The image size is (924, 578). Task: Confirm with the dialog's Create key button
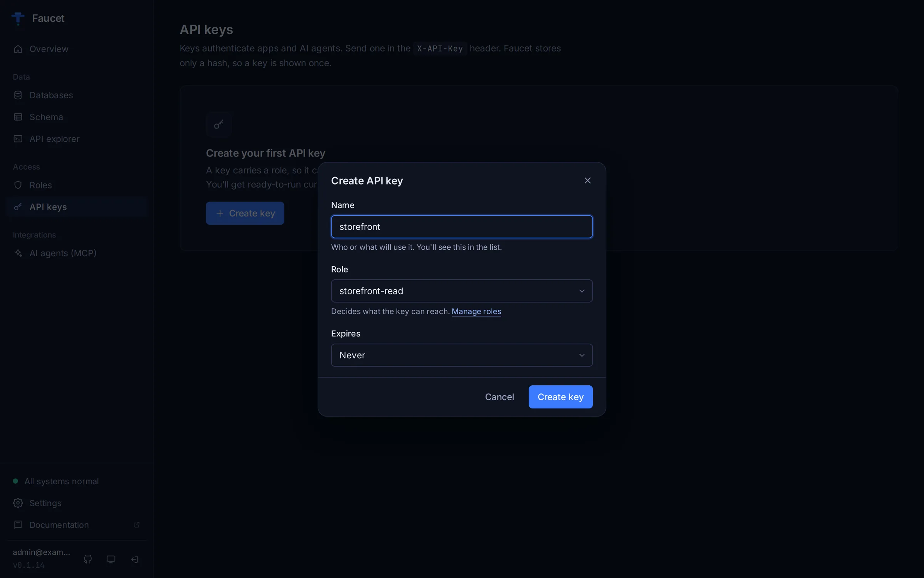[561, 397]
